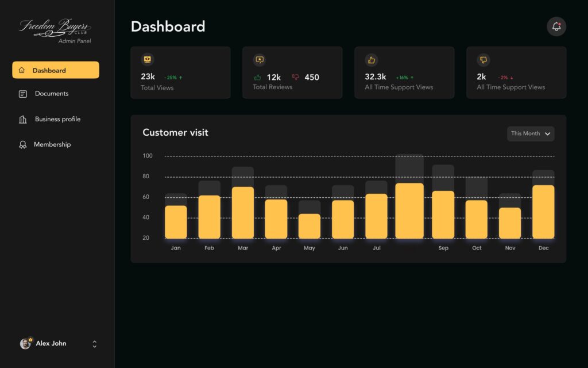Select Dashboard in the sidebar

56,70
